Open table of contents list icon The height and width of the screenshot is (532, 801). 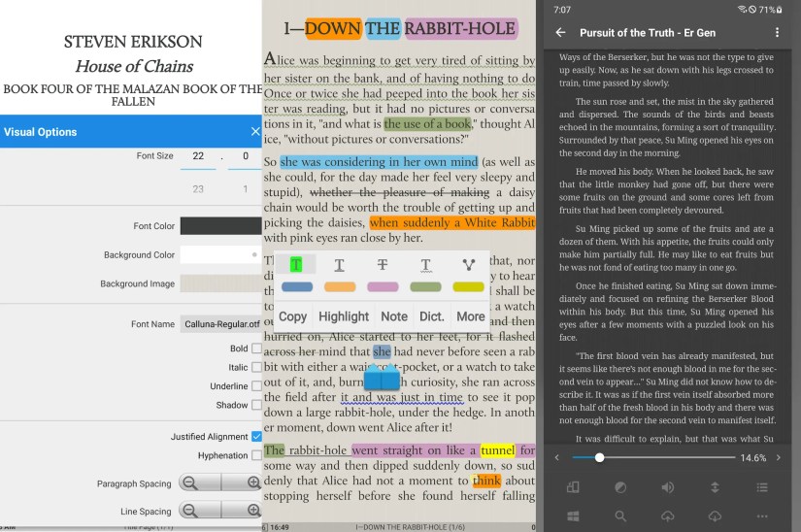tap(762, 487)
